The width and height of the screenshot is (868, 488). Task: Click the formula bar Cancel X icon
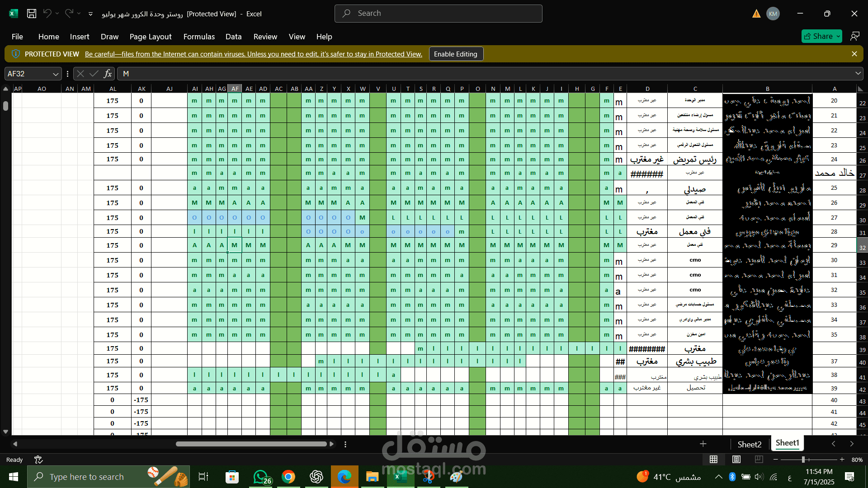tap(80, 74)
